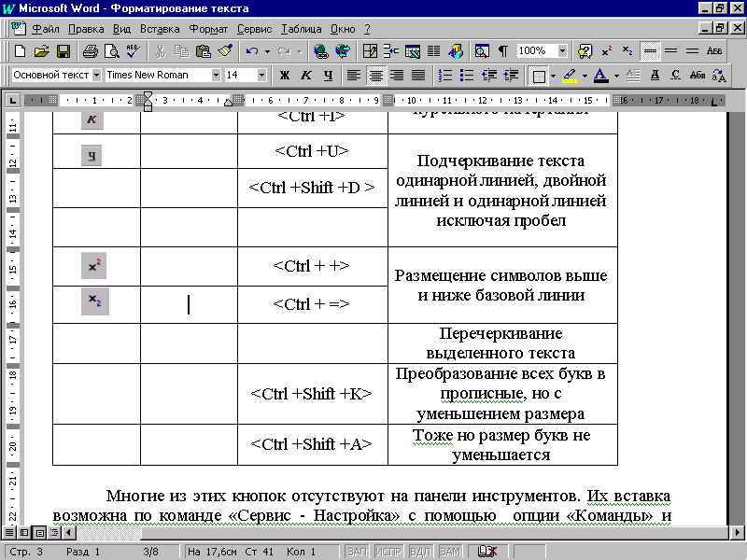
Task: Open the font size dropdown
Action: [x=261, y=75]
